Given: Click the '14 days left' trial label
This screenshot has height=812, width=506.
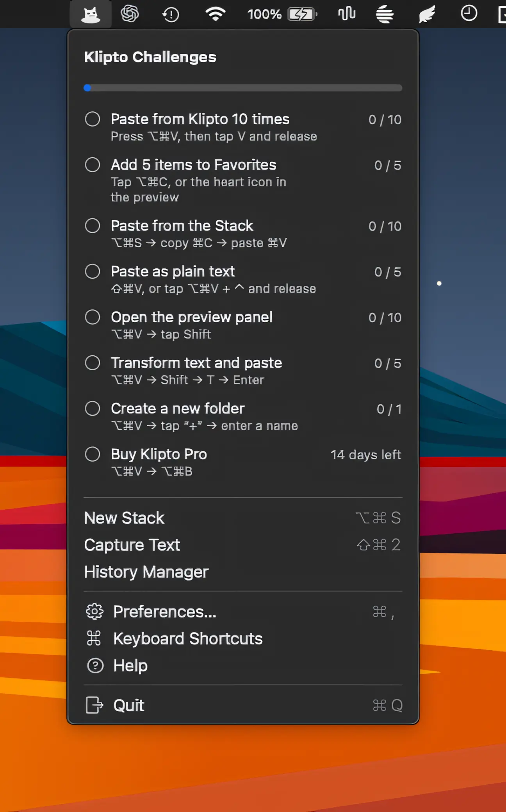Looking at the screenshot, I should (366, 455).
